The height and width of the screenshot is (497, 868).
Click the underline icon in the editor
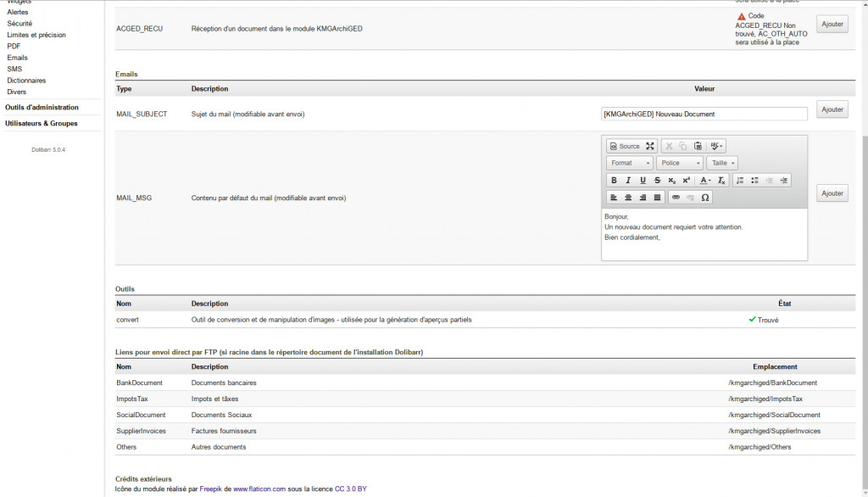pyautogui.click(x=643, y=180)
